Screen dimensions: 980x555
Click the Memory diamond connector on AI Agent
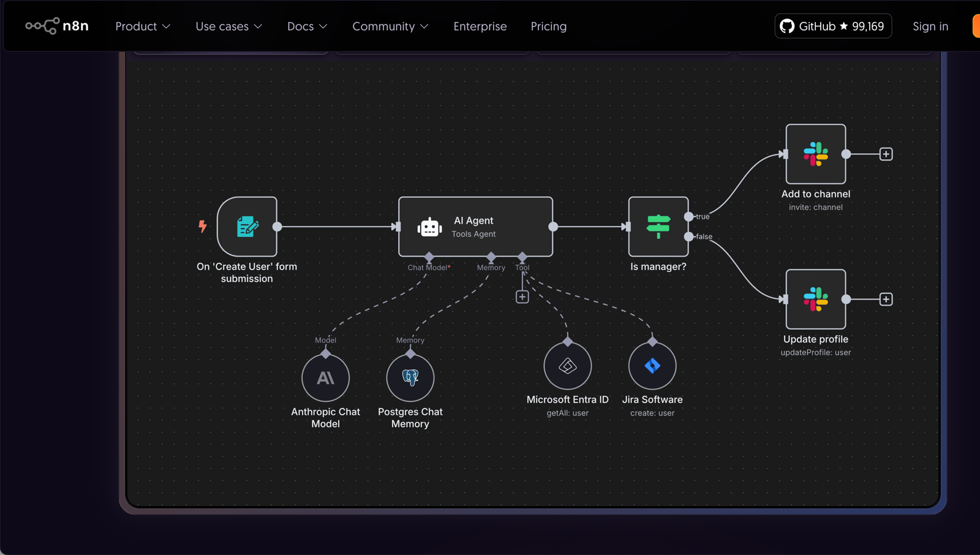click(491, 257)
